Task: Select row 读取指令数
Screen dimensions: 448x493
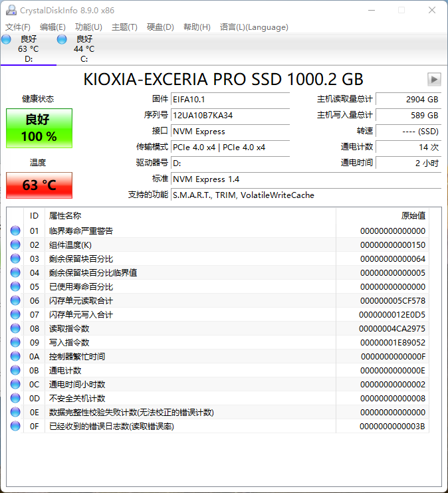Action: 218,328
